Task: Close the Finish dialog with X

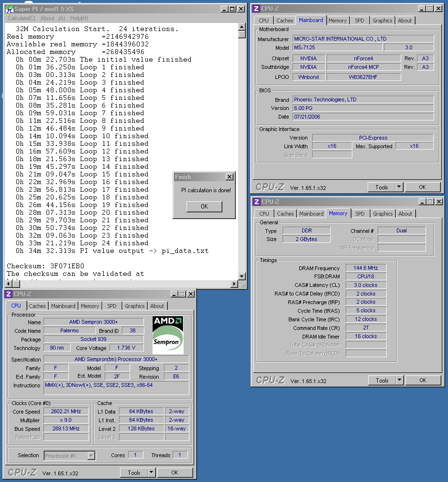Action: pyautogui.click(x=229, y=177)
